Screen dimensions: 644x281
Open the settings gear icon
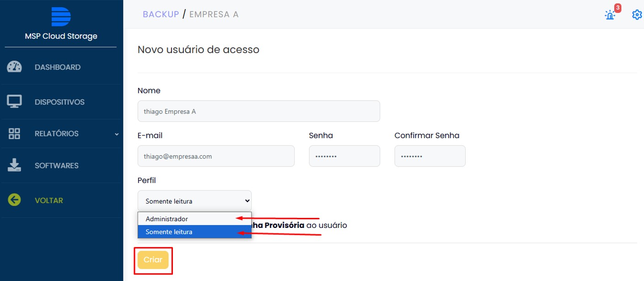point(637,15)
